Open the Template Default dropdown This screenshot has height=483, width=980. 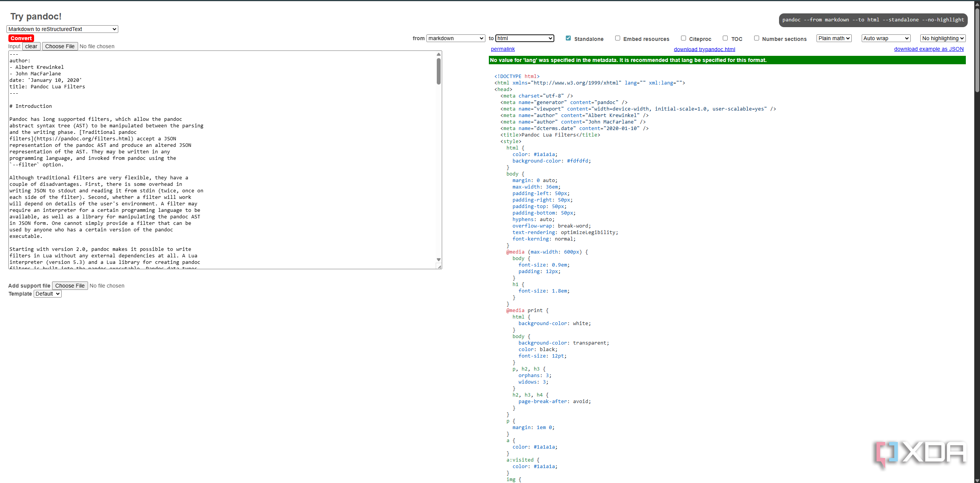[x=47, y=294]
